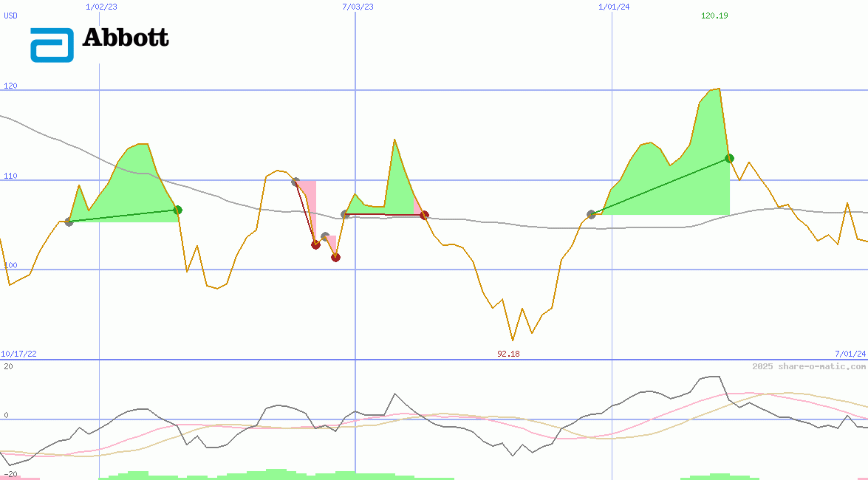Image resolution: width=868 pixels, height=480 pixels.
Task: Click the Abbott company name text
Action: [126, 38]
